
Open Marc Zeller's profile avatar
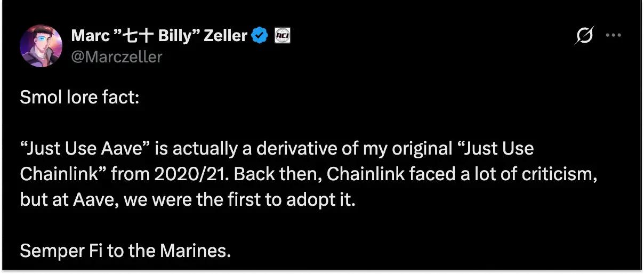coord(41,45)
